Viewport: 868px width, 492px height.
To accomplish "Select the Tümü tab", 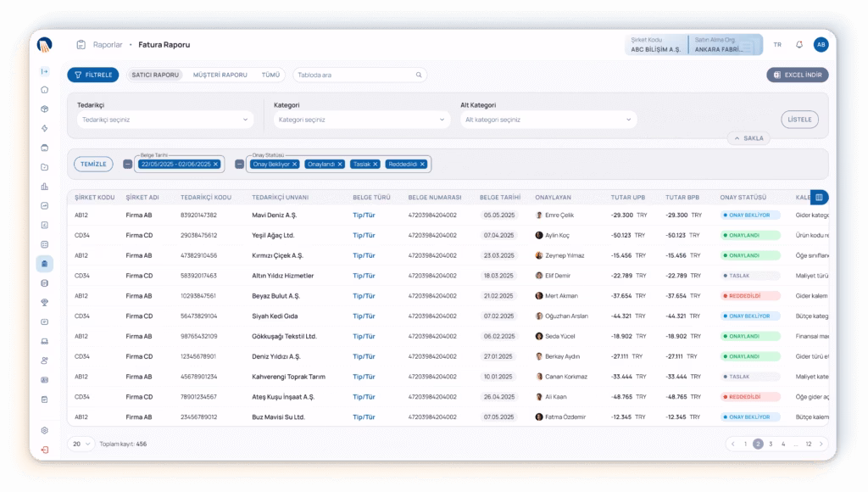I will (270, 75).
